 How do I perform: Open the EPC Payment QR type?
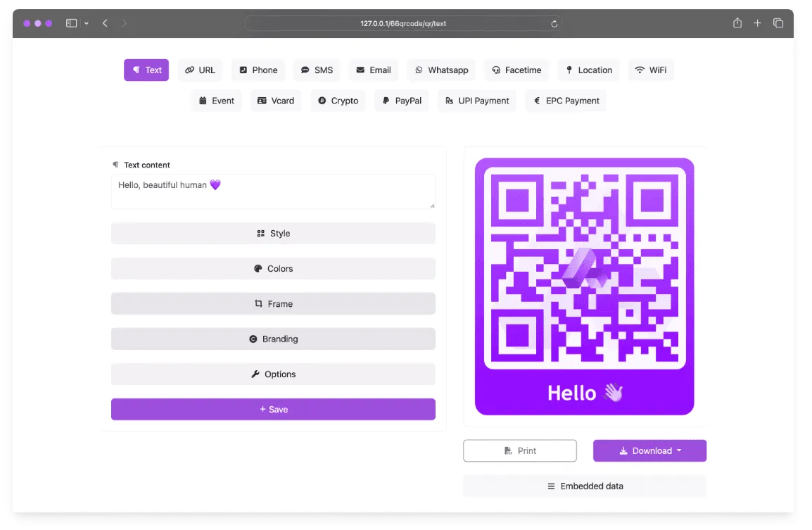[566, 101]
